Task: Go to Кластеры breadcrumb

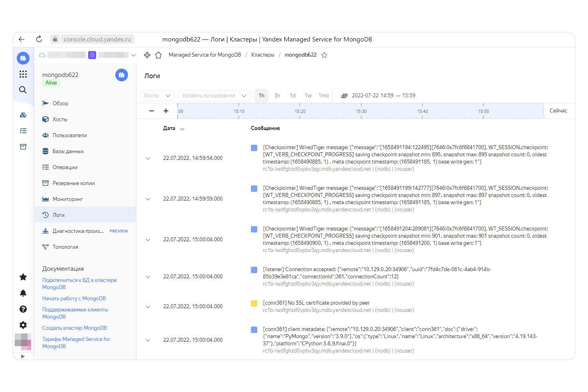Action: [262, 55]
